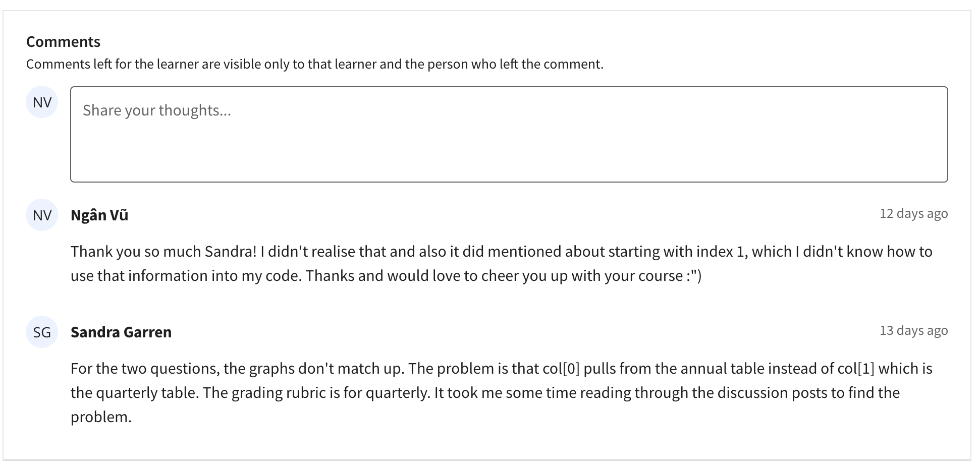Click the NV avatar beside the comment box

click(42, 102)
